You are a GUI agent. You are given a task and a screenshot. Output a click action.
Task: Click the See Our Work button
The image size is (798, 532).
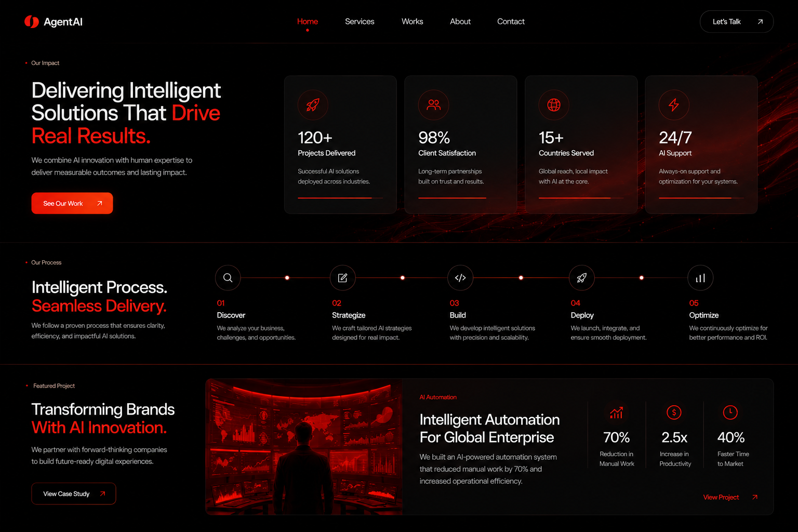(x=72, y=203)
